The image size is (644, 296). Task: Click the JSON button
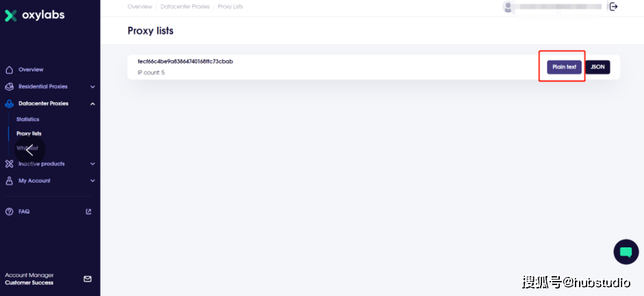(x=597, y=67)
